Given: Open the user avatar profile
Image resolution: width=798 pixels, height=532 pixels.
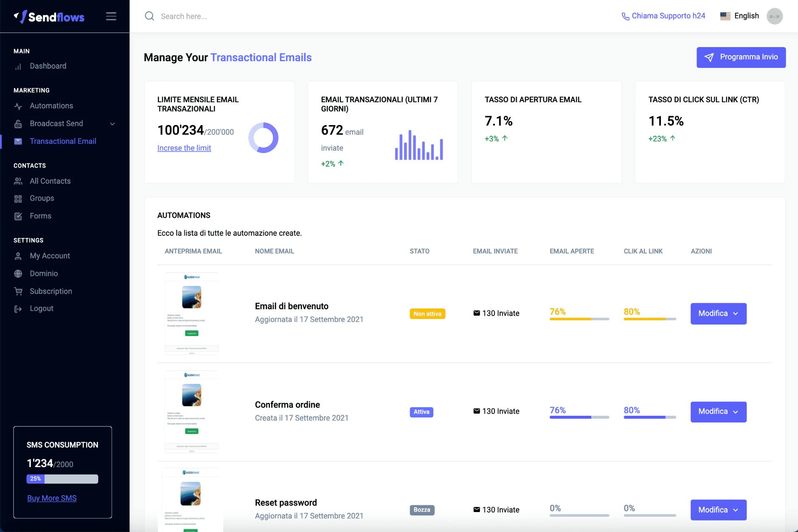Looking at the screenshot, I should tap(775, 16).
